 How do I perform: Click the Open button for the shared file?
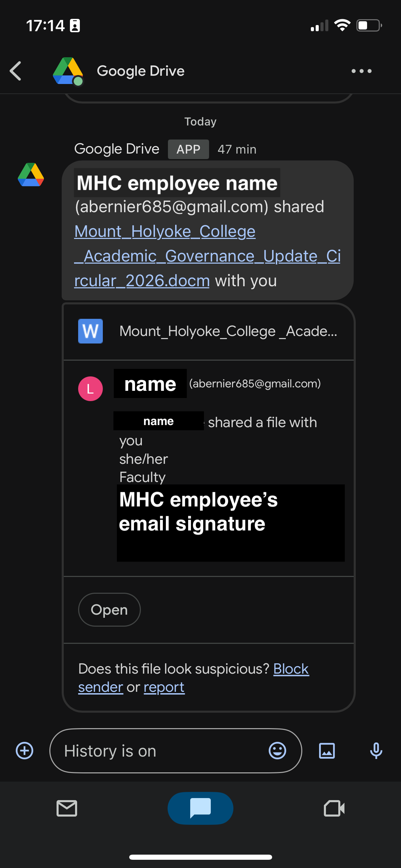109,610
